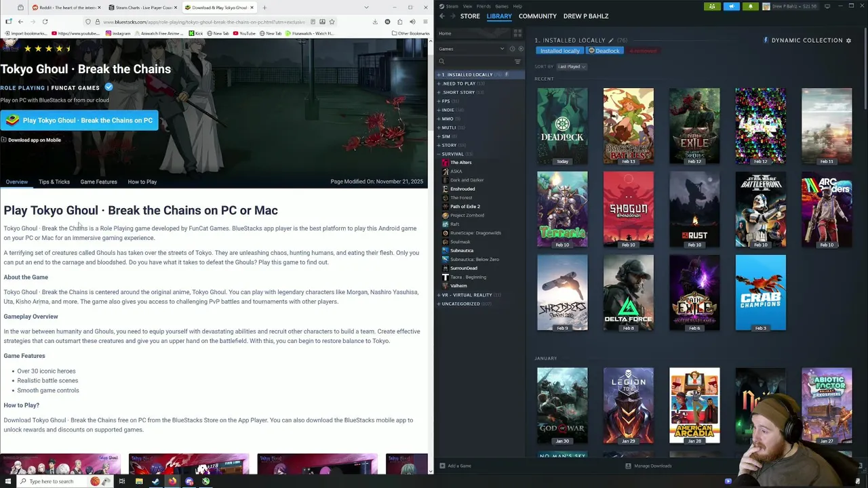
Task: Open Crab Champions game cover
Action: pyautogui.click(x=761, y=293)
